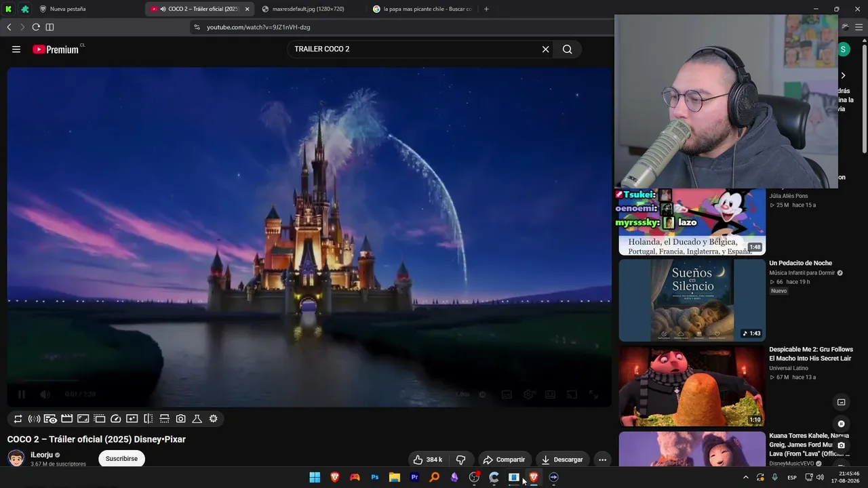Screen dimensions: 868x488
Task: Cast the video to a device
Action: click(x=572, y=394)
